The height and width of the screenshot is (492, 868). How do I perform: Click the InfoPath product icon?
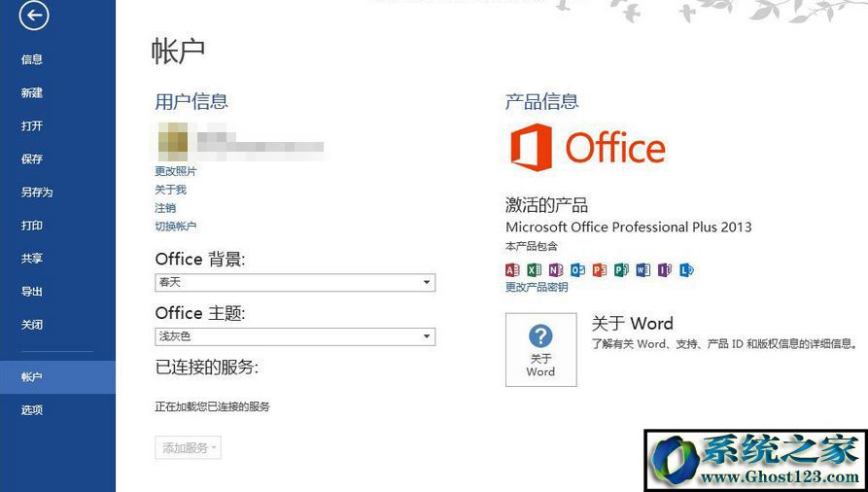pos(664,270)
